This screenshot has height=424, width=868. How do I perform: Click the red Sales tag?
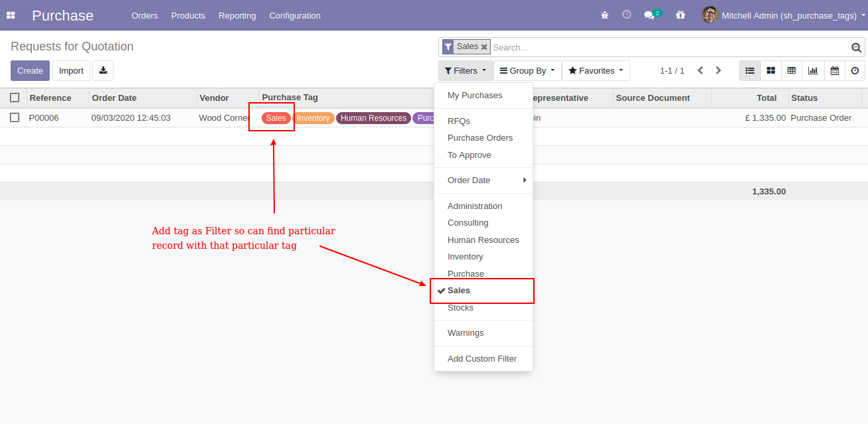pos(276,118)
